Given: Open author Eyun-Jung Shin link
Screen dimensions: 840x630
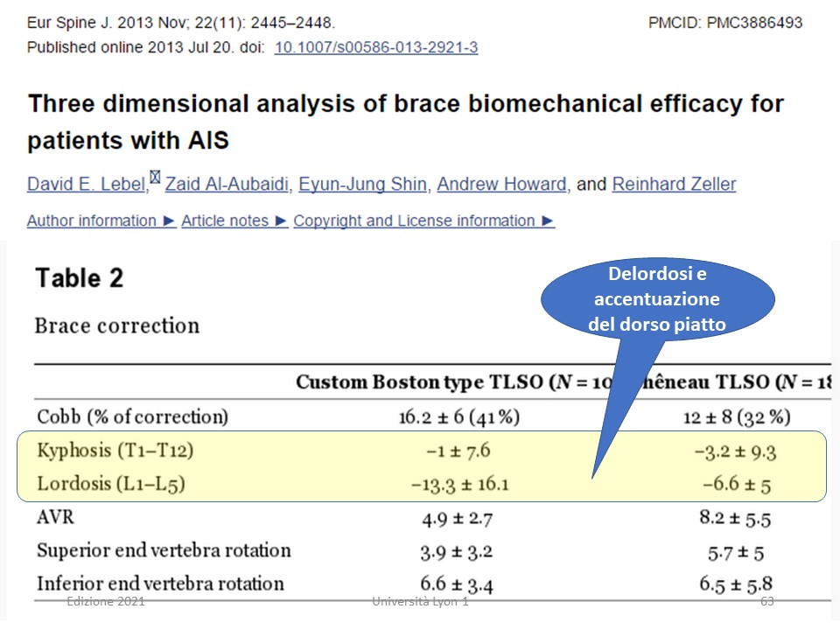Looking at the screenshot, I should pyautogui.click(x=362, y=184).
